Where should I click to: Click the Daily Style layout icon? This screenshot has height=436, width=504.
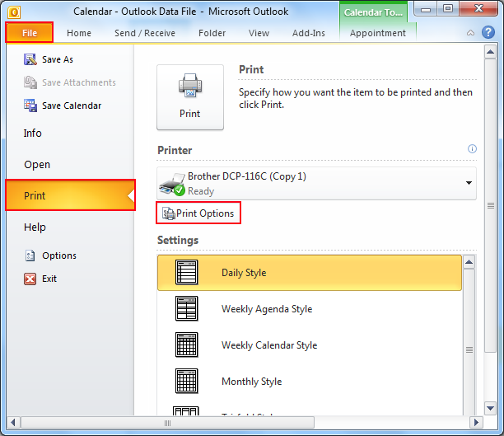tap(186, 272)
